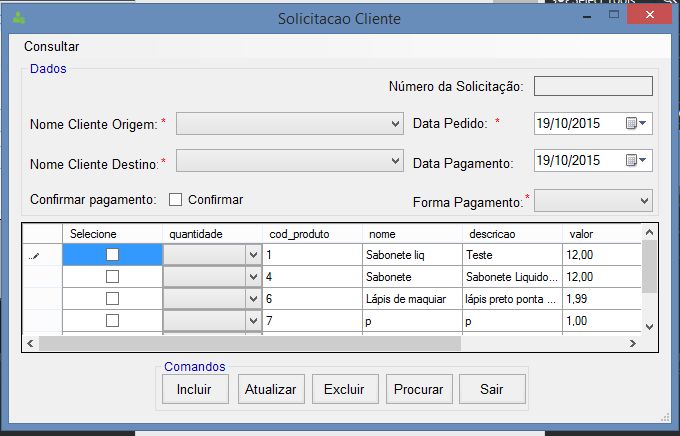Click the quantidade column header
This screenshot has height=436, width=680.
pos(212,234)
